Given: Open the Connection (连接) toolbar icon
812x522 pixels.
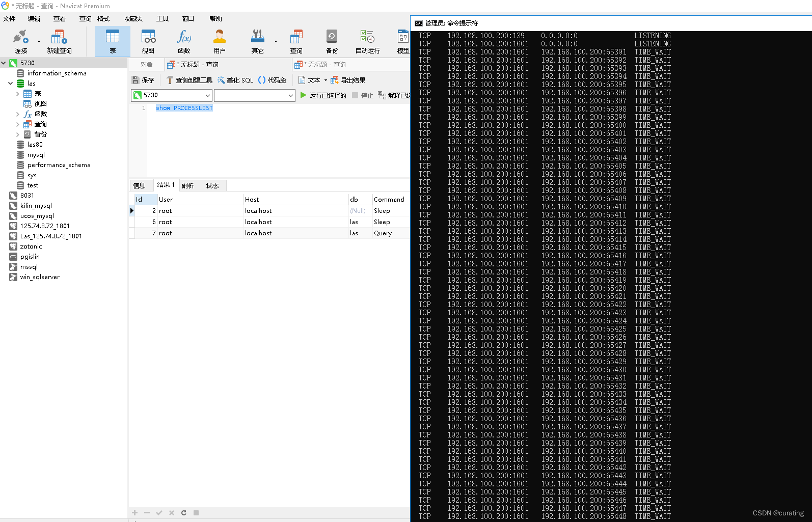Looking at the screenshot, I should click(21, 41).
